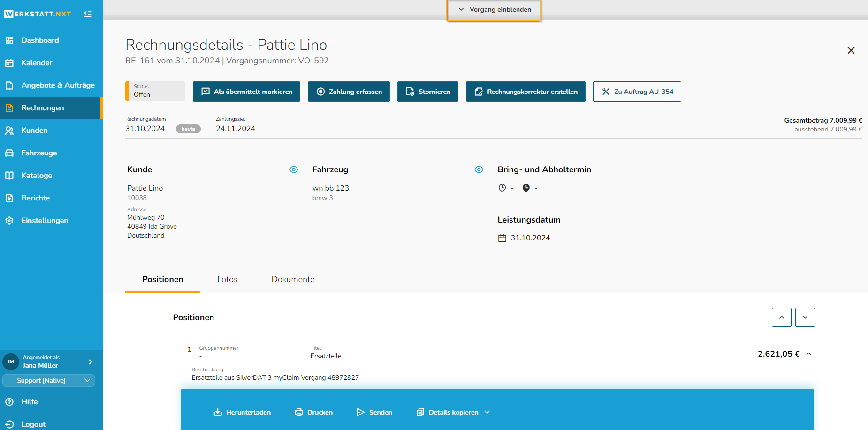
Task: Click the Gesamtbetrag 7.009,99 € text
Action: coord(823,120)
